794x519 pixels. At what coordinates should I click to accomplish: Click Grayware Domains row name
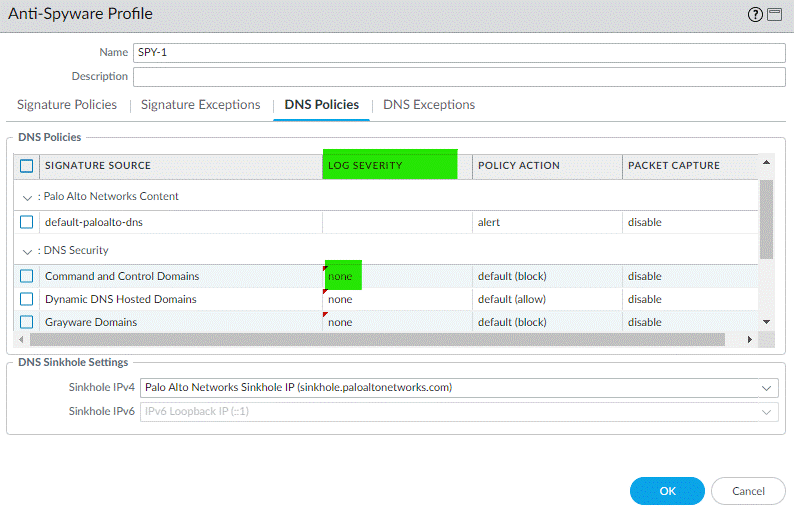tap(91, 322)
